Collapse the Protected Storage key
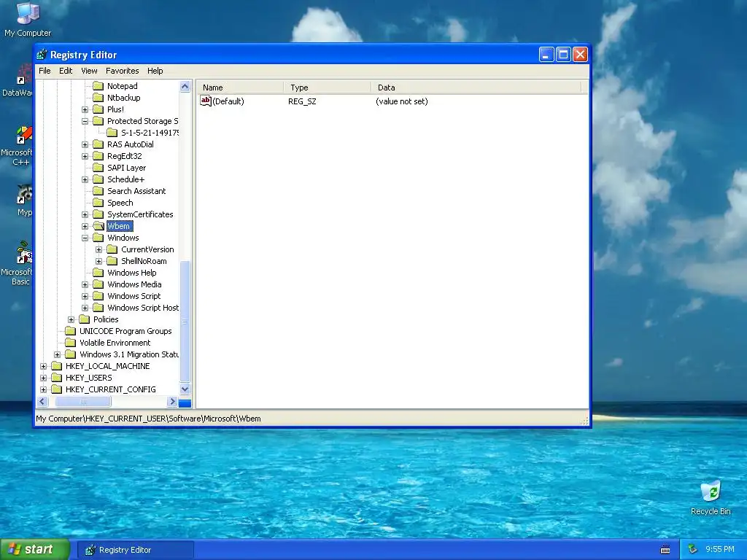747x560 pixels. [85, 121]
